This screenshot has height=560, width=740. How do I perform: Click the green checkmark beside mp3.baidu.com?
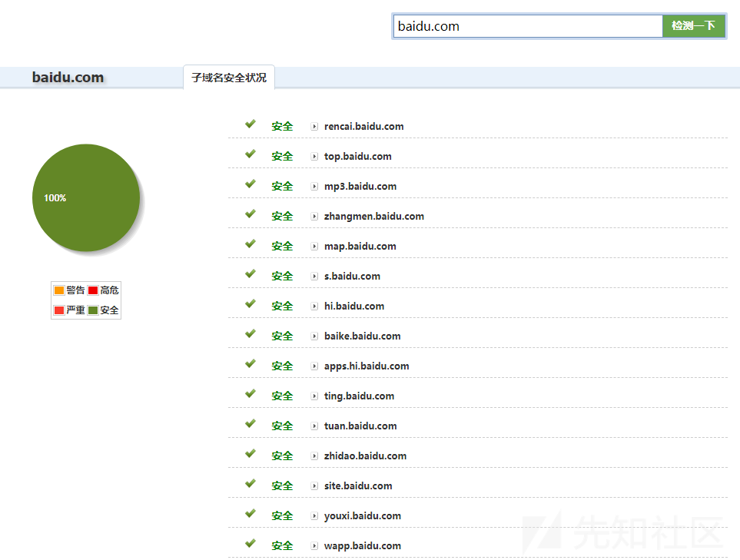251,184
